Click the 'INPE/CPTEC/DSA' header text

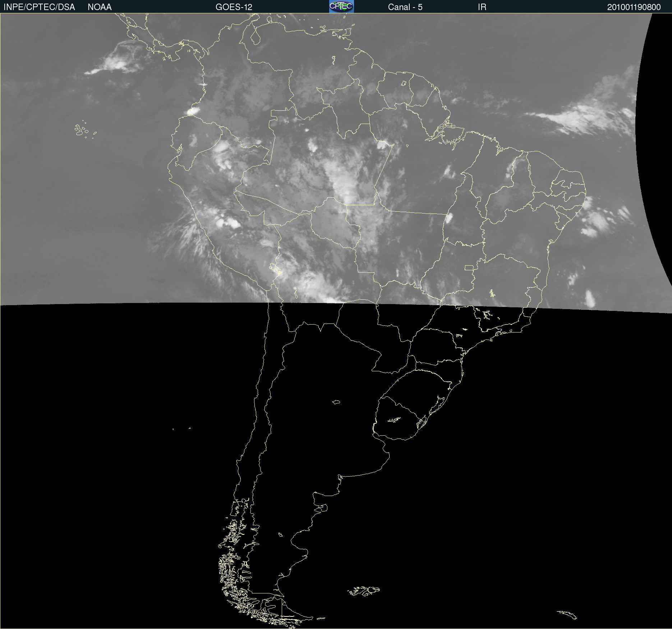pos(39,7)
